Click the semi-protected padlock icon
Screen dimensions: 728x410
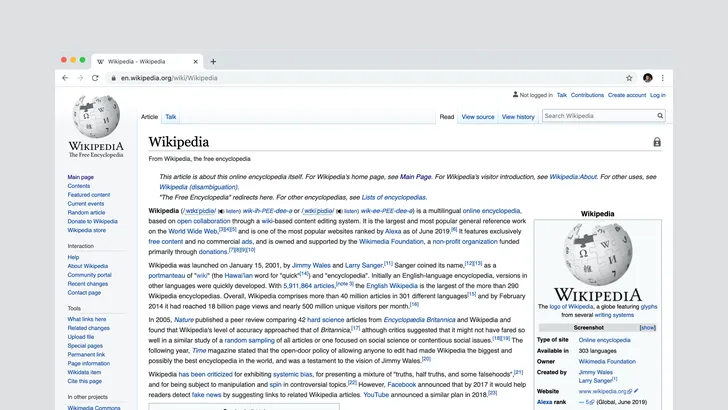pos(657,143)
